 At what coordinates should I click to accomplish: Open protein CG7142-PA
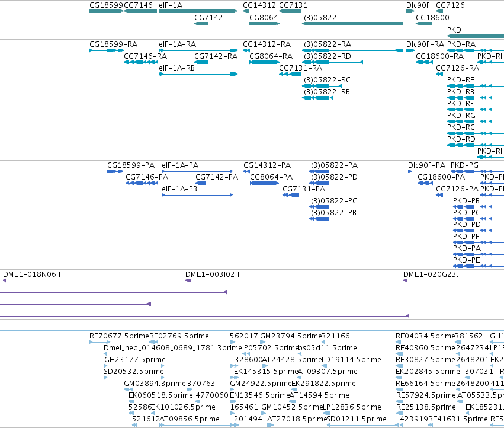pyautogui.click(x=217, y=177)
